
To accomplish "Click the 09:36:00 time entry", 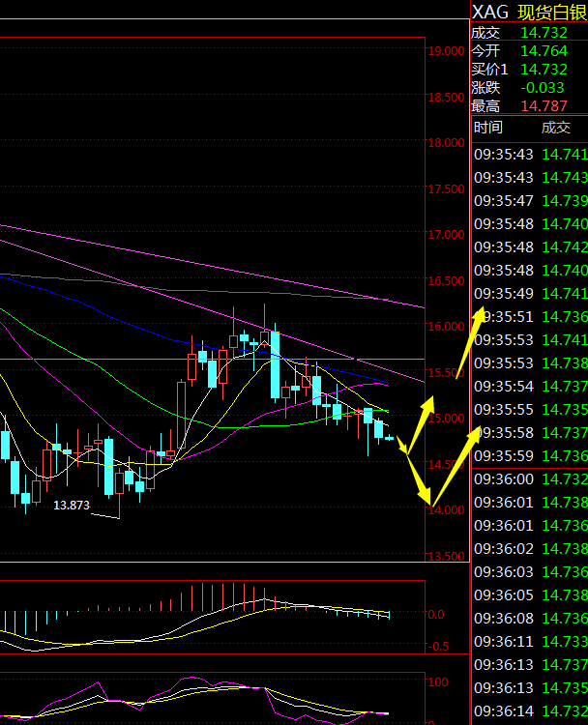I will tap(503, 479).
